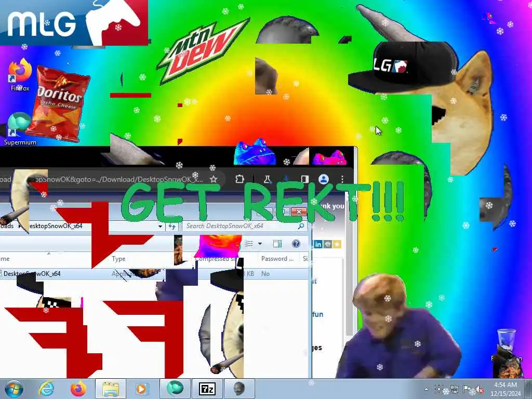Change the Explorer view with the views icon

[x=249, y=244]
